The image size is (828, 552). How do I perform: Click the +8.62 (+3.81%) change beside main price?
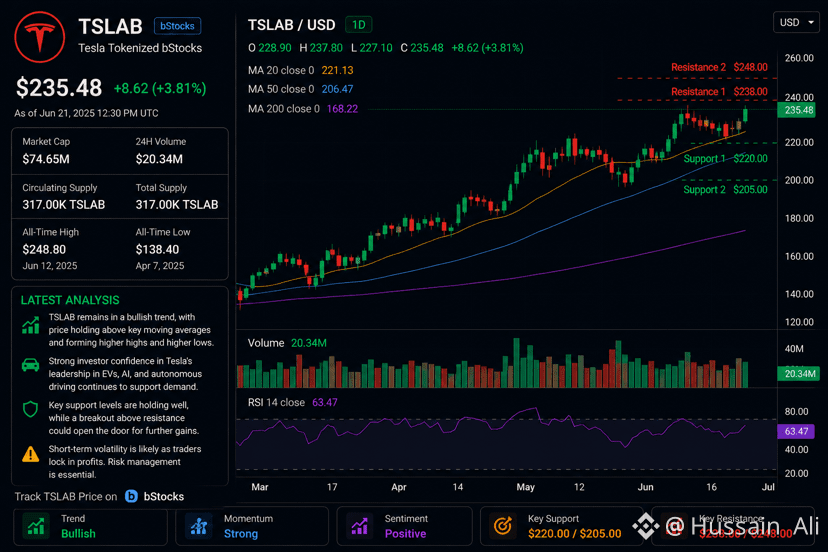coord(160,88)
